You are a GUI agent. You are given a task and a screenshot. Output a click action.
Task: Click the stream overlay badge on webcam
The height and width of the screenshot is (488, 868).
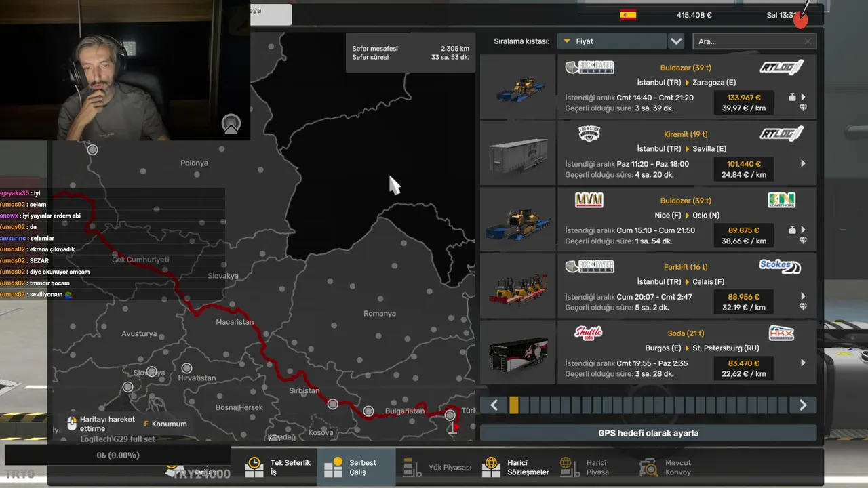[x=231, y=123]
